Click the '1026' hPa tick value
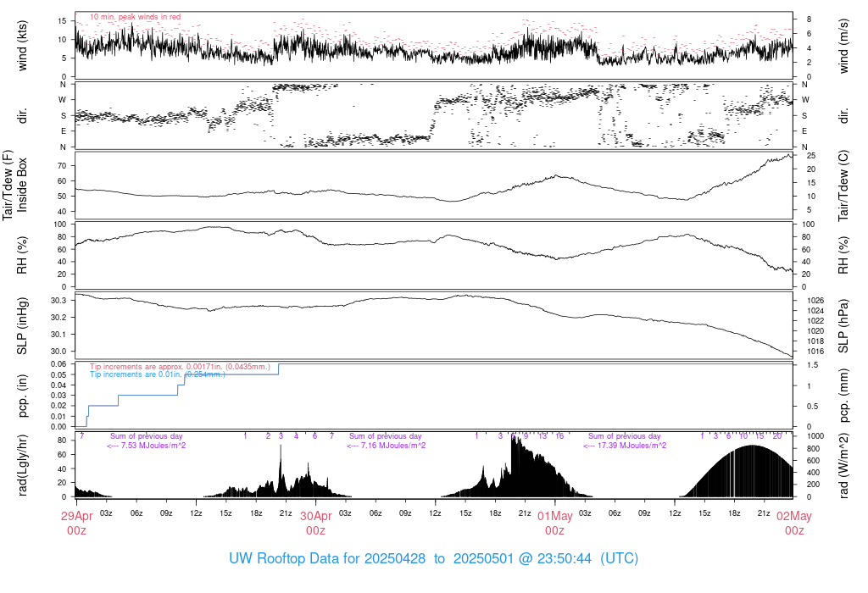Viewport: 868px width, 593px height. coord(815,301)
